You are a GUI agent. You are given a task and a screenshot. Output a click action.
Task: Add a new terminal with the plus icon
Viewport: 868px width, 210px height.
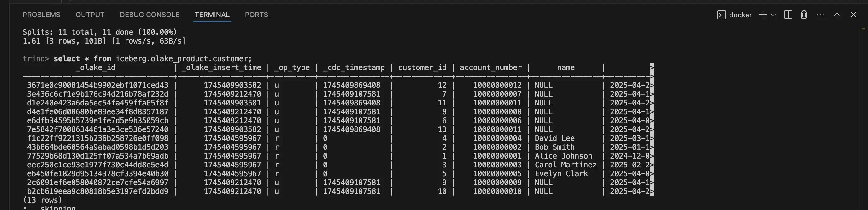pos(763,15)
